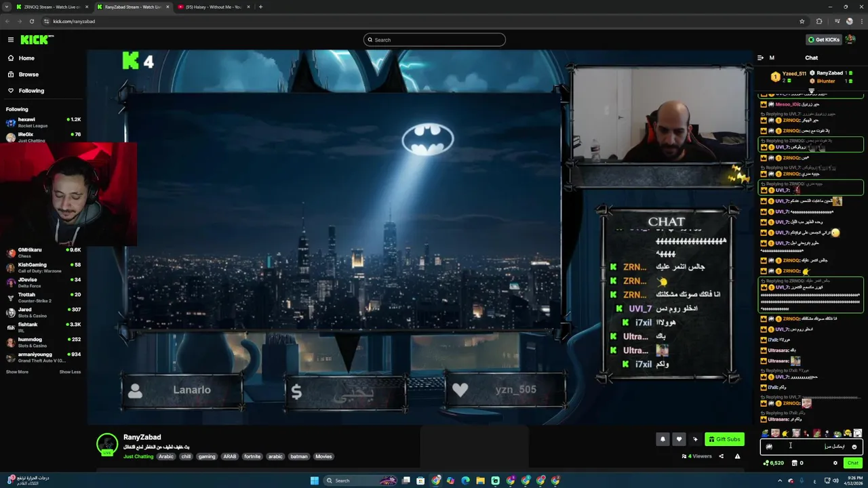Send message with green Chat button
868x488 pixels.
point(852,463)
